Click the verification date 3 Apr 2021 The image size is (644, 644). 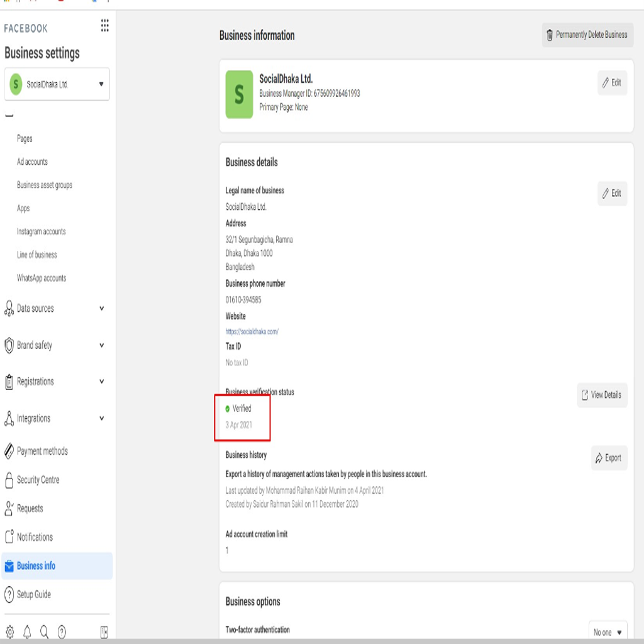[238, 425]
